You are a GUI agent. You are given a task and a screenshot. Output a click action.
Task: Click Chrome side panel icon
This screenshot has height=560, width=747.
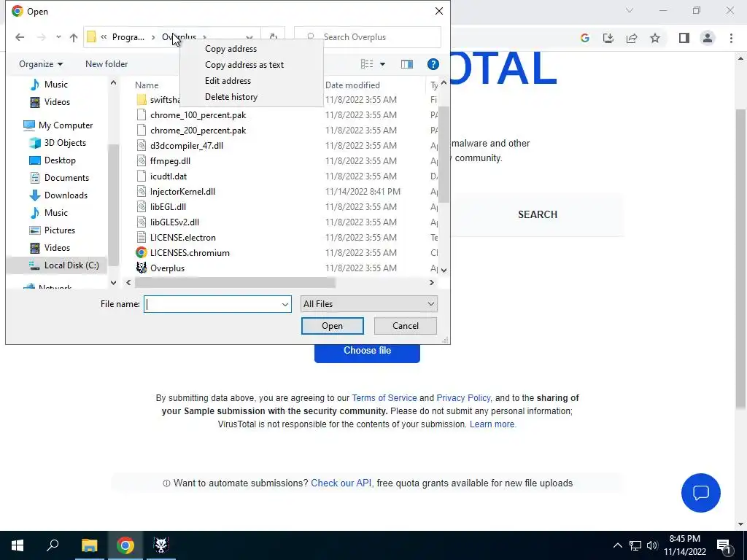tap(684, 38)
